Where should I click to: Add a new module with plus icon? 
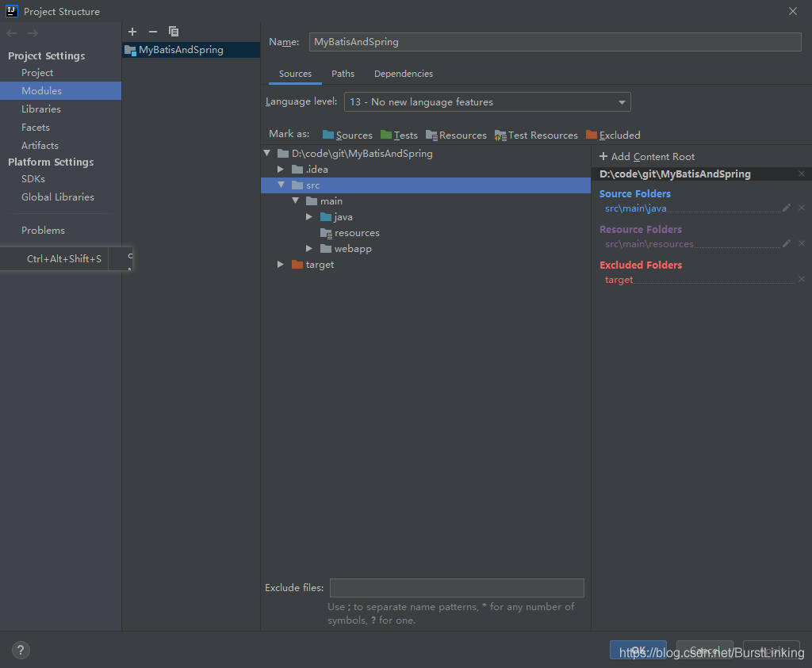point(132,32)
